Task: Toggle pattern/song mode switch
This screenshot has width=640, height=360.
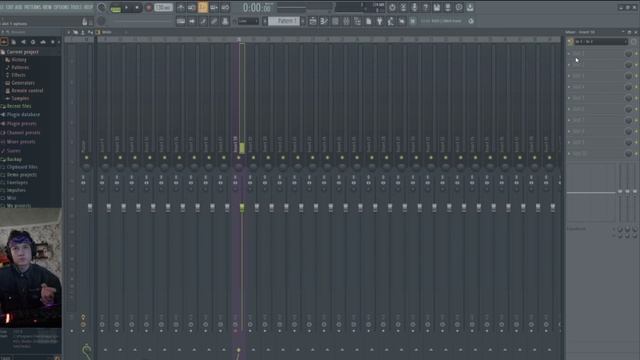Action: click(x=116, y=8)
